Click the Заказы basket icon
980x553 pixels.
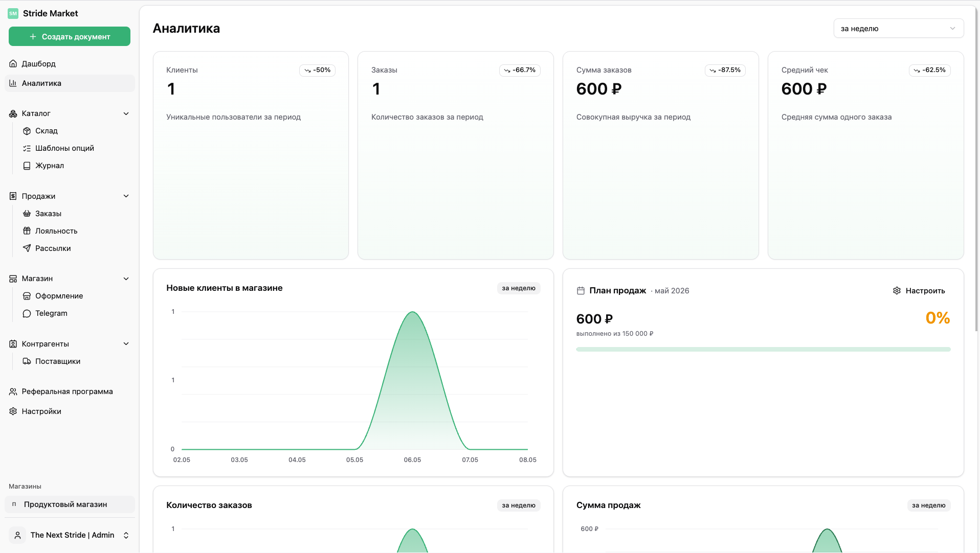(x=27, y=214)
